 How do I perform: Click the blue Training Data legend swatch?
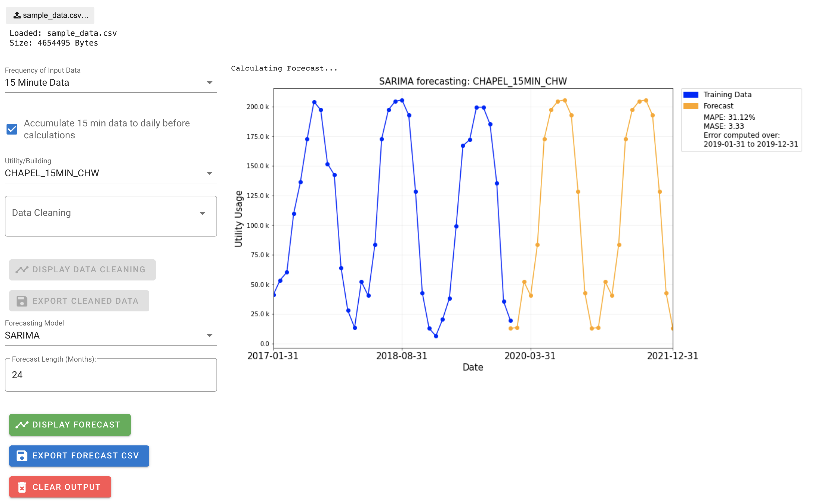coord(691,95)
